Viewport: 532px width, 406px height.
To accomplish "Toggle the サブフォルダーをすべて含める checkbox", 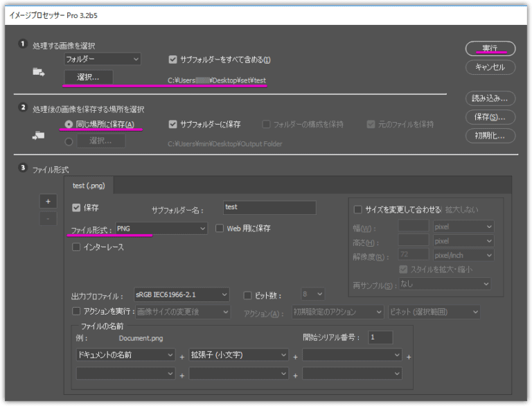I will (173, 60).
